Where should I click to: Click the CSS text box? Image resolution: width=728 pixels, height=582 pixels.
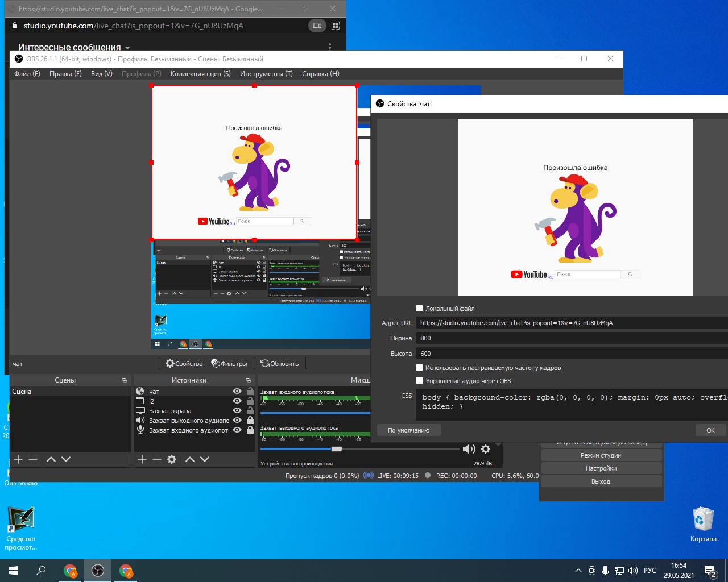572,405
